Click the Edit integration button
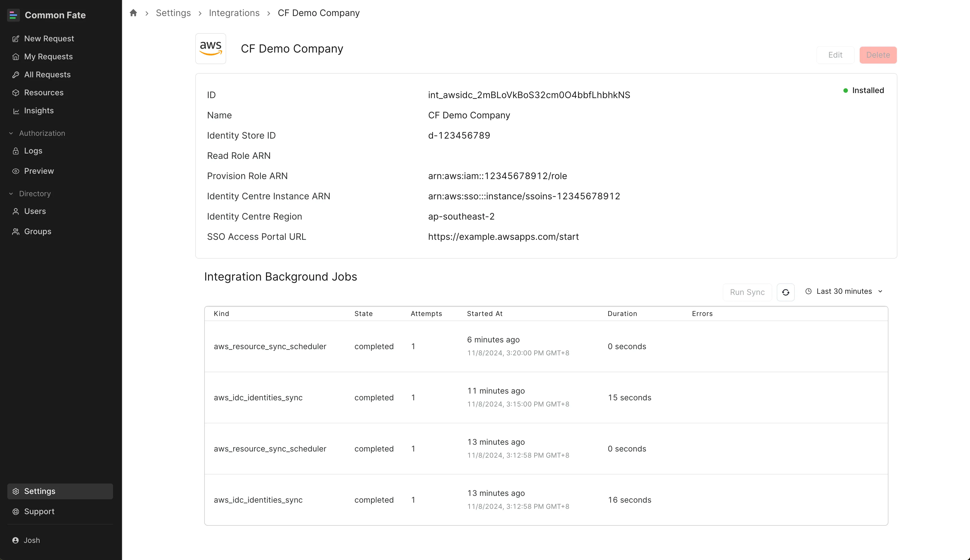970x560 pixels. [x=835, y=55]
